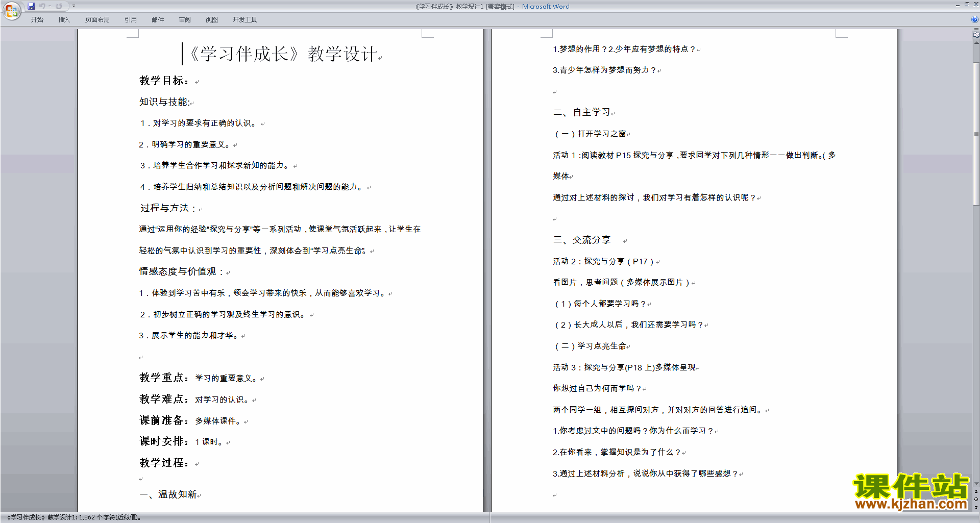Click the vertical scrollbar up arrow
Screen dimensions: 980x523
976,42
